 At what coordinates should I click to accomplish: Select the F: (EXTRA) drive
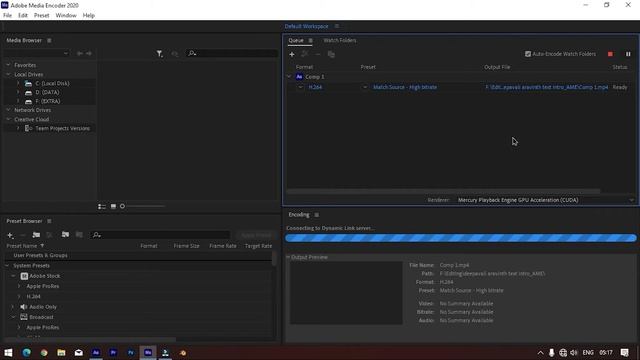point(47,101)
